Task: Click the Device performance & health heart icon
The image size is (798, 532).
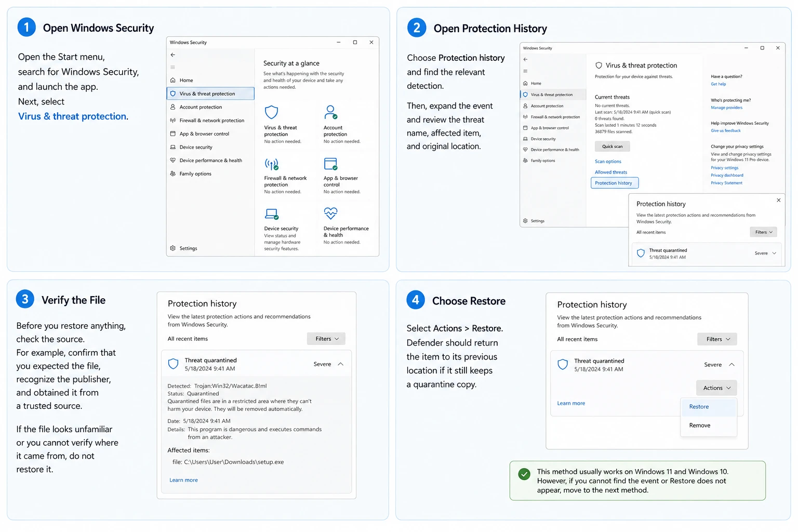Action: (x=331, y=213)
